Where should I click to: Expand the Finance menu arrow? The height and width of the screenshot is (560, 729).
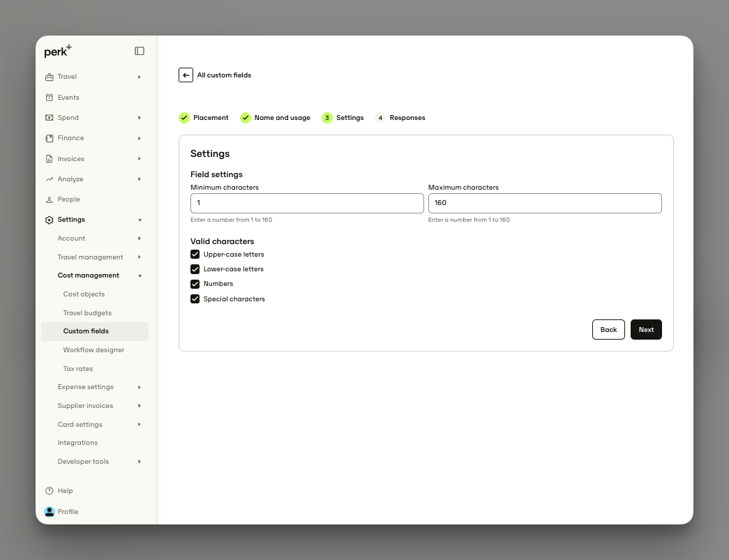(x=140, y=139)
